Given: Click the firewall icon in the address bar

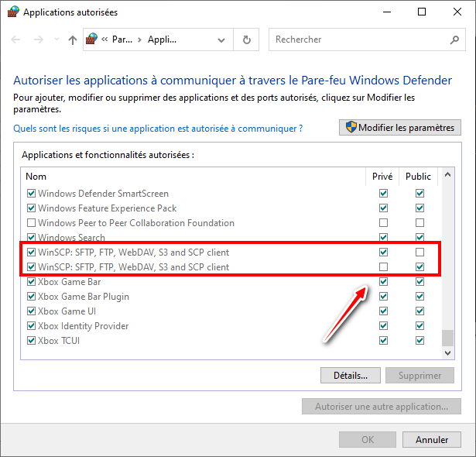Looking at the screenshot, I should 91,40.
